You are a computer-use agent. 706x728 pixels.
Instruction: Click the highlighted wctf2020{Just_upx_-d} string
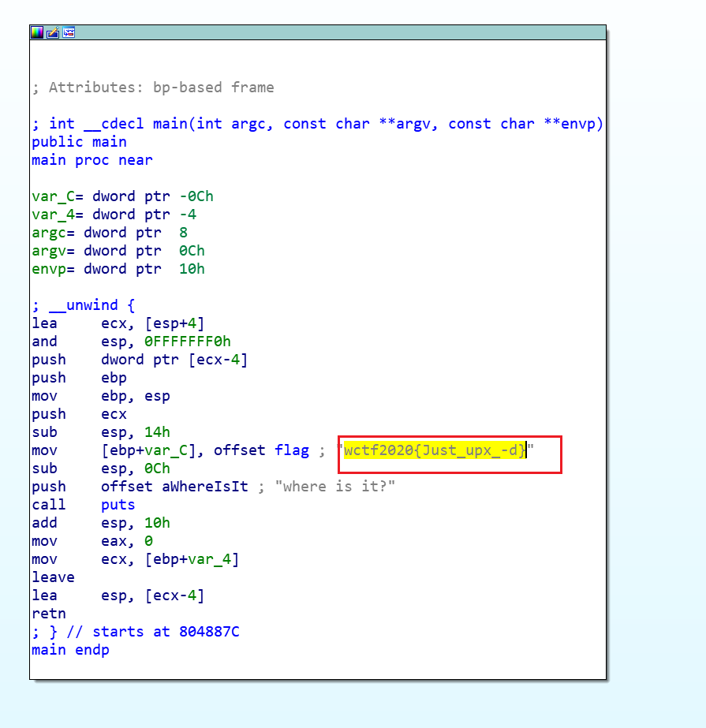434,450
